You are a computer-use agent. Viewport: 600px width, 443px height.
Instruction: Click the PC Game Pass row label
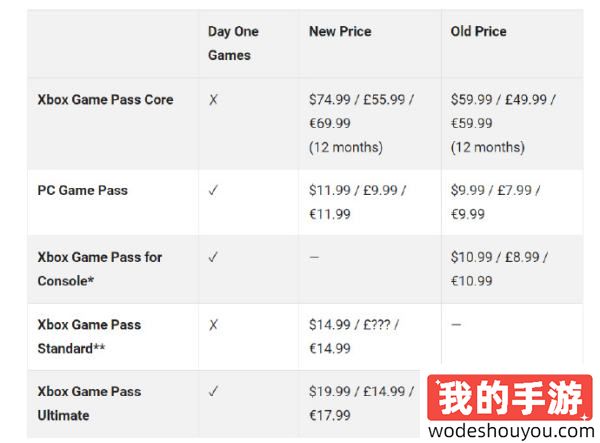[x=82, y=190]
